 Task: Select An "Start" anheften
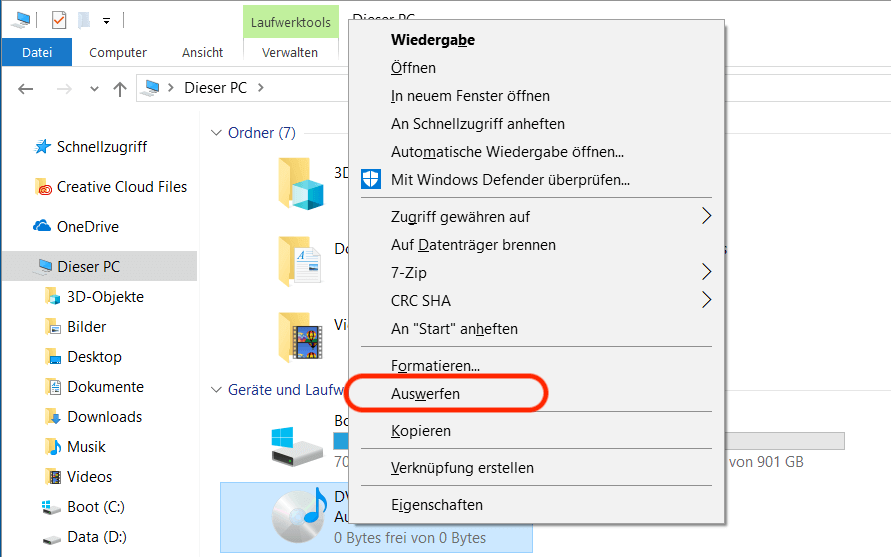[536, 329]
